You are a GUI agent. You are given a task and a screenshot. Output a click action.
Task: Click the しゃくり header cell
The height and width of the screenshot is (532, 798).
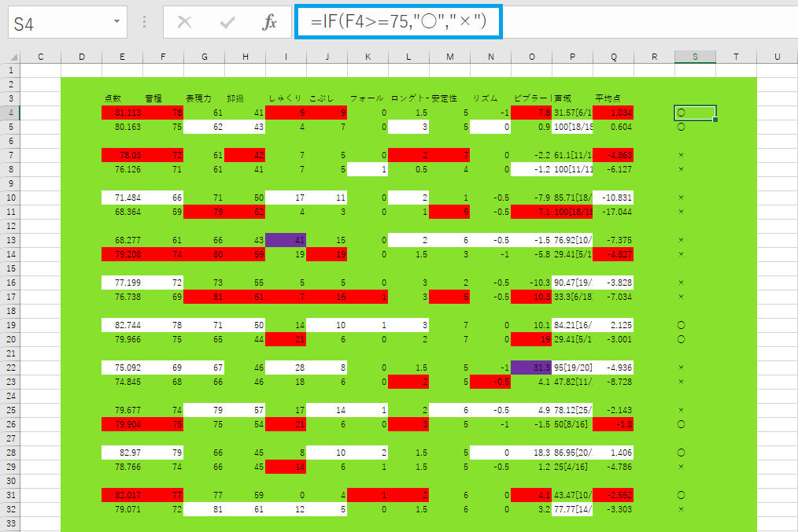286,98
